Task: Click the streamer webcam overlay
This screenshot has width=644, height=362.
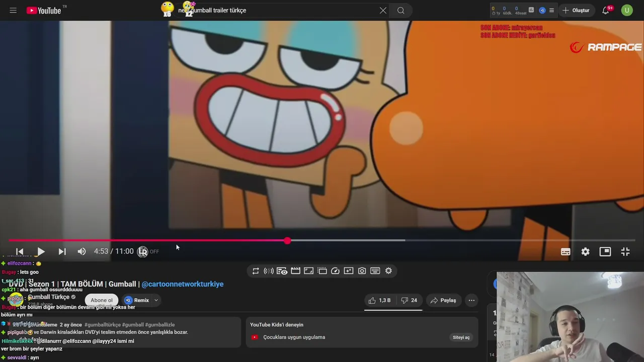Action: [x=570, y=317]
